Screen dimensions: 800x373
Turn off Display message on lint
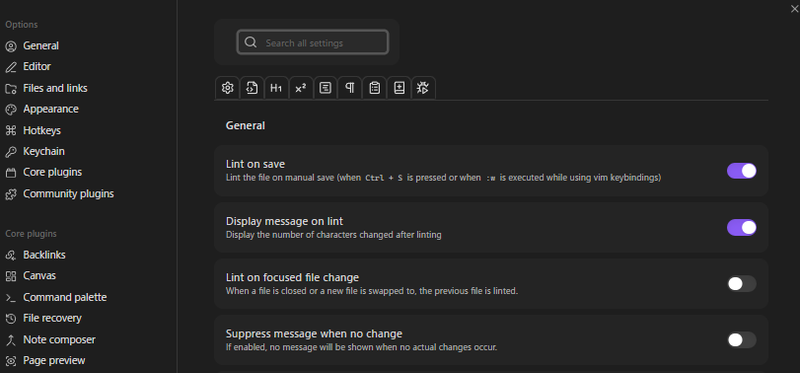(741, 227)
